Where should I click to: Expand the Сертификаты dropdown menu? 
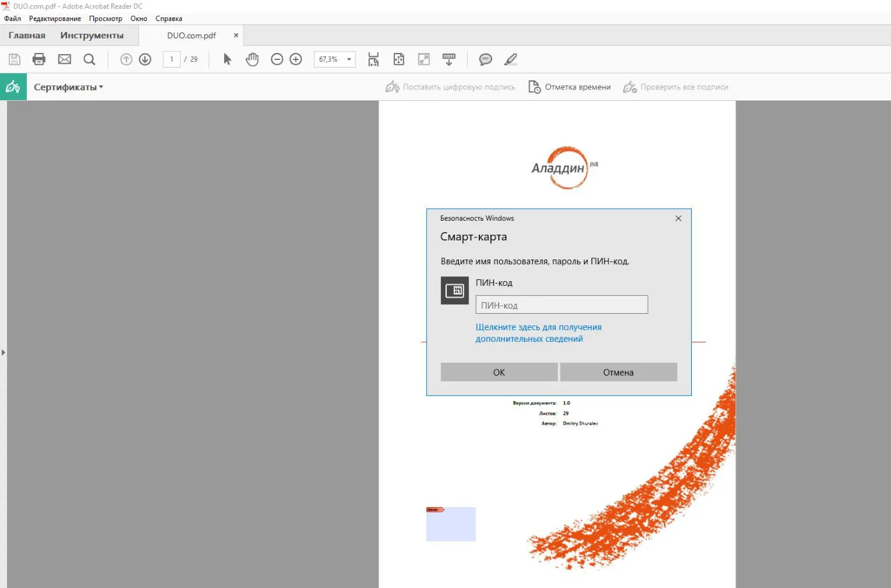click(x=68, y=87)
